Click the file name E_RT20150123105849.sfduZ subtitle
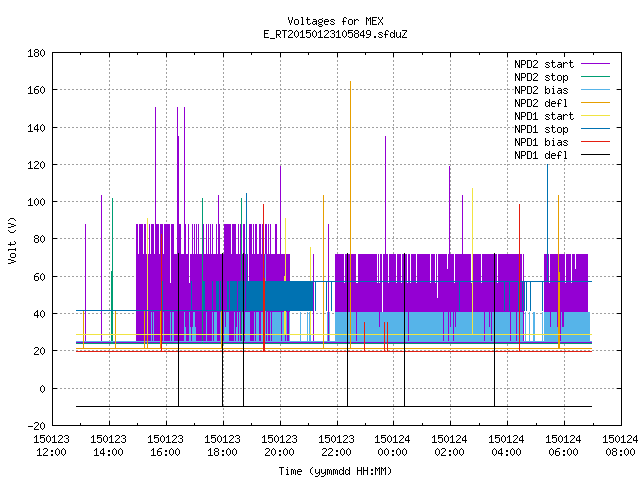This screenshot has width=640, height=480. click(335, 34)
